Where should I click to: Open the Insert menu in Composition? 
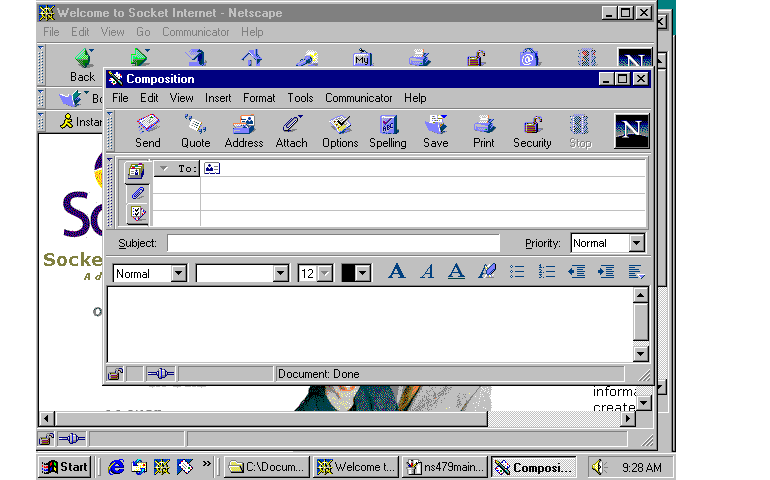(x=218, y=98)
